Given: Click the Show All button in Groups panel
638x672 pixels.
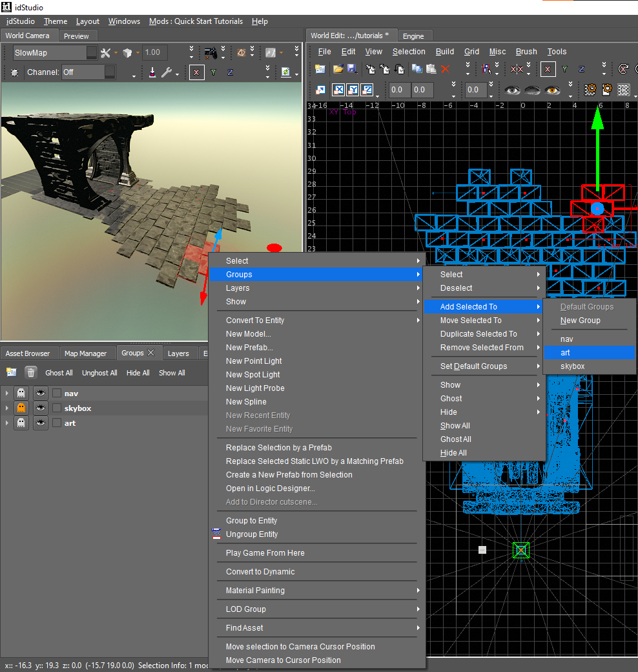Looking at the screenshot, I should click(x=172, y=373).
